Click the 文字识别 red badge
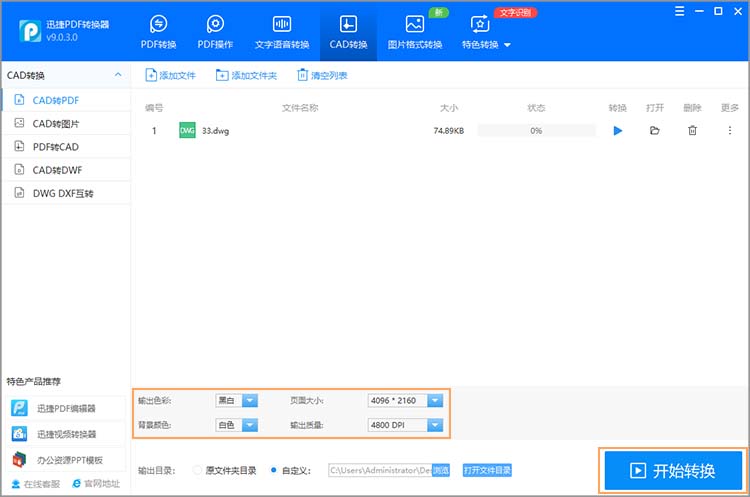Image resolution: width=750 pixels, height=497 pixels. 516,12
